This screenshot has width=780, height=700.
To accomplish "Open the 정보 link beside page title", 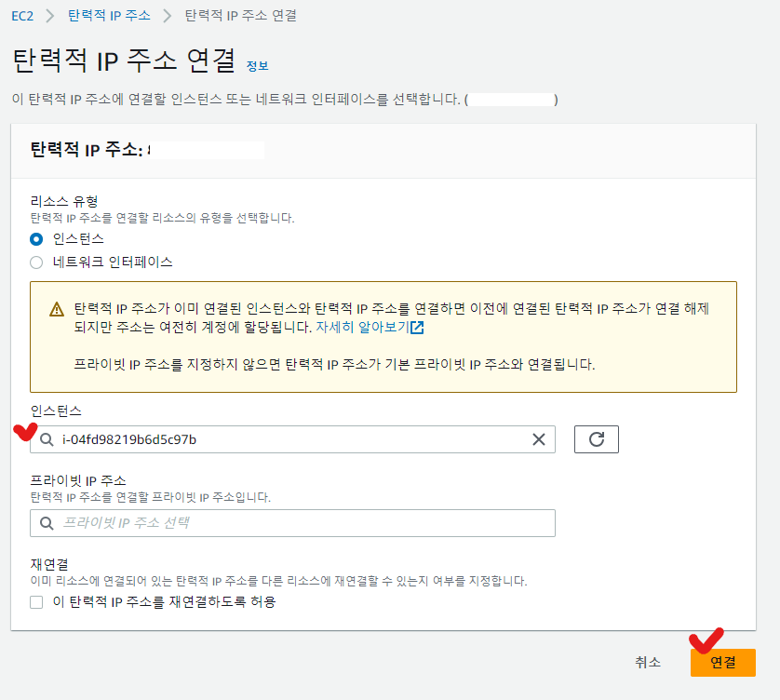I will [x=257, y=66].
